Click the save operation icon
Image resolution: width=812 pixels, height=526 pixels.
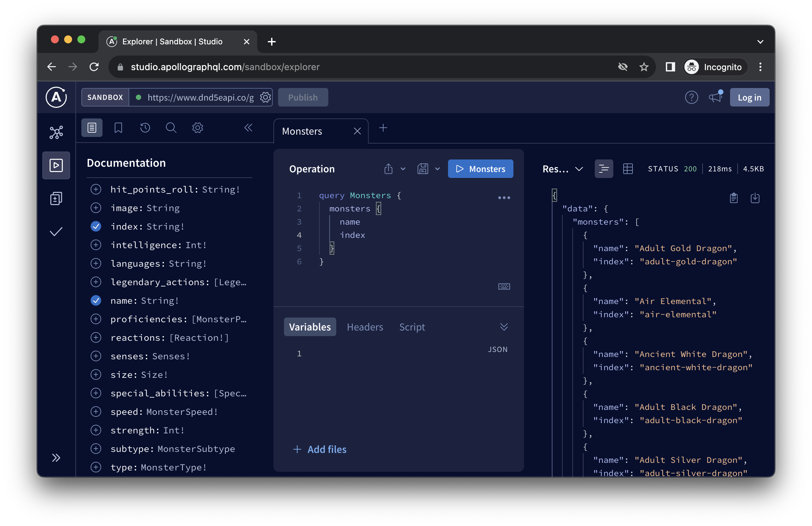[423, 169]
